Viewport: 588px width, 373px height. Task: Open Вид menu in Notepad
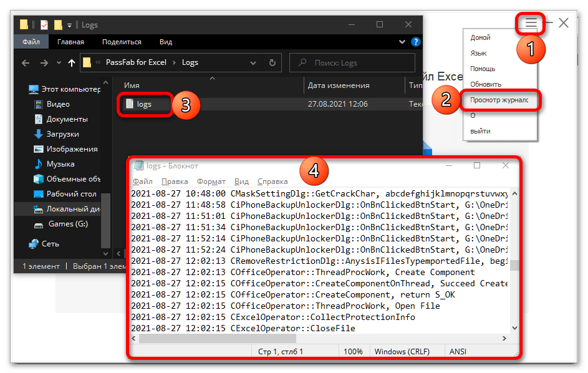pyautogui.click(x=241, y=182)
